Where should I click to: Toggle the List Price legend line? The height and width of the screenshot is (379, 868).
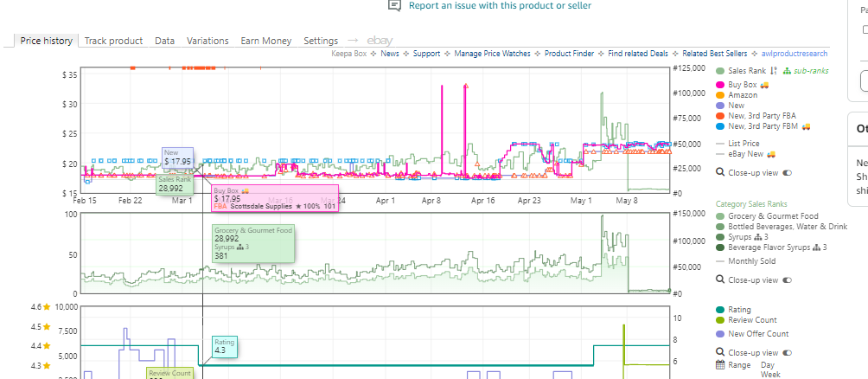tap(720, 144)
